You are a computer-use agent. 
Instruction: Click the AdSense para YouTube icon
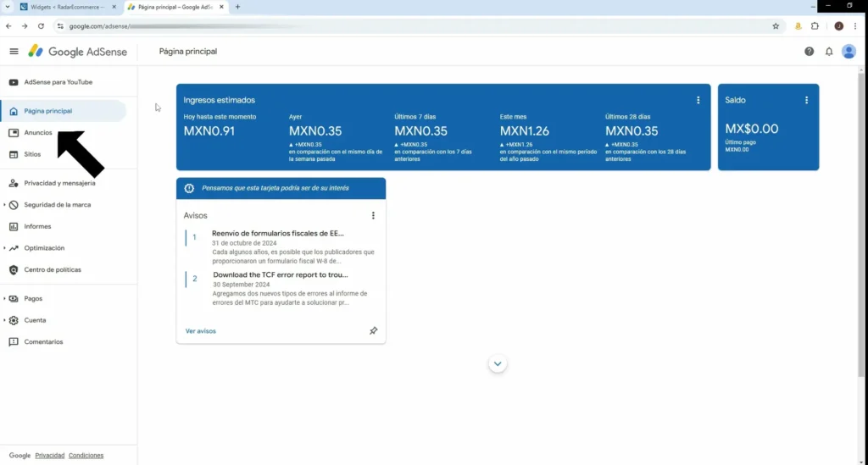14,82
